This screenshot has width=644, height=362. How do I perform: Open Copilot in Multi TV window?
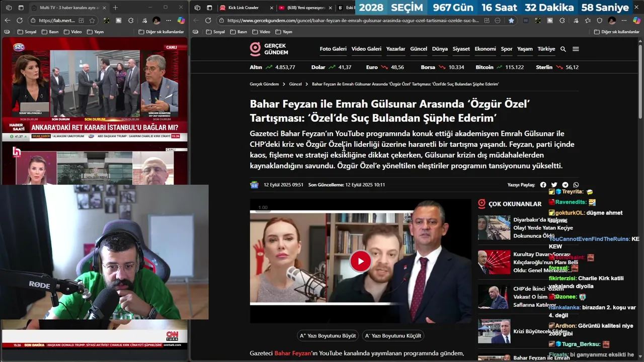181,21
